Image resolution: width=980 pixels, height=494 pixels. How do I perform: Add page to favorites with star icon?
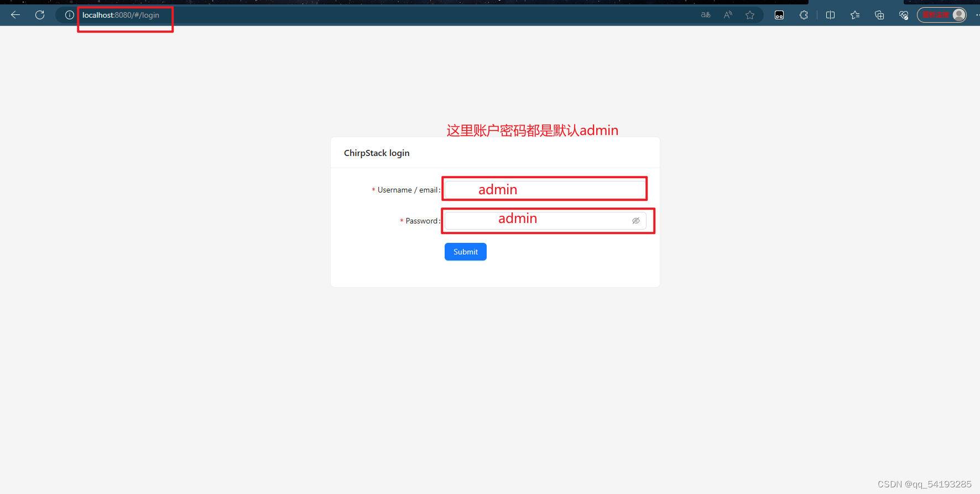pyautogui.click(x=750, y=15)
